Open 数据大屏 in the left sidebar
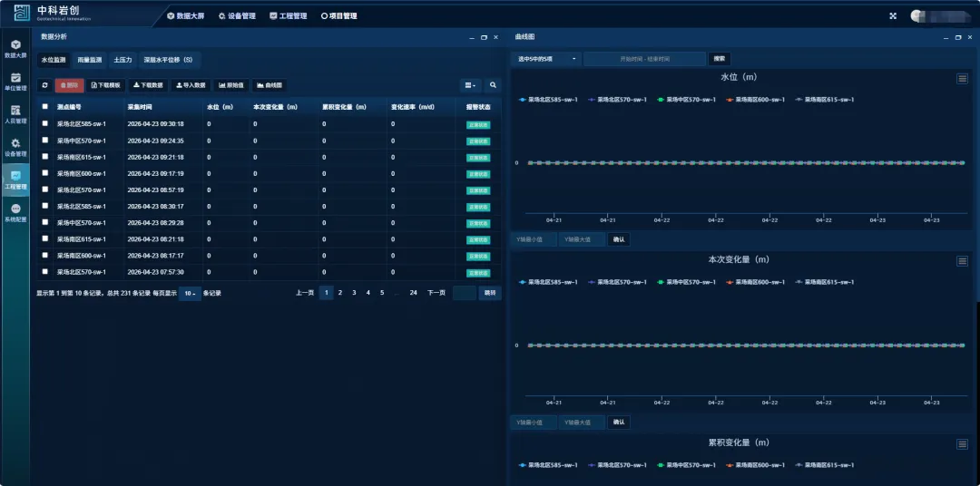The width and height of the screenshot is (980, 486). point(15,48)
